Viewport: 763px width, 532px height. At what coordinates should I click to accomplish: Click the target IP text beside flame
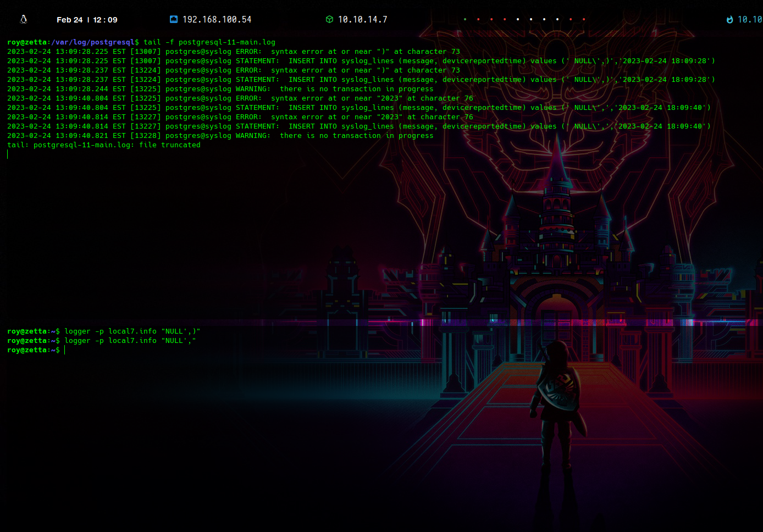coord(749,19)
